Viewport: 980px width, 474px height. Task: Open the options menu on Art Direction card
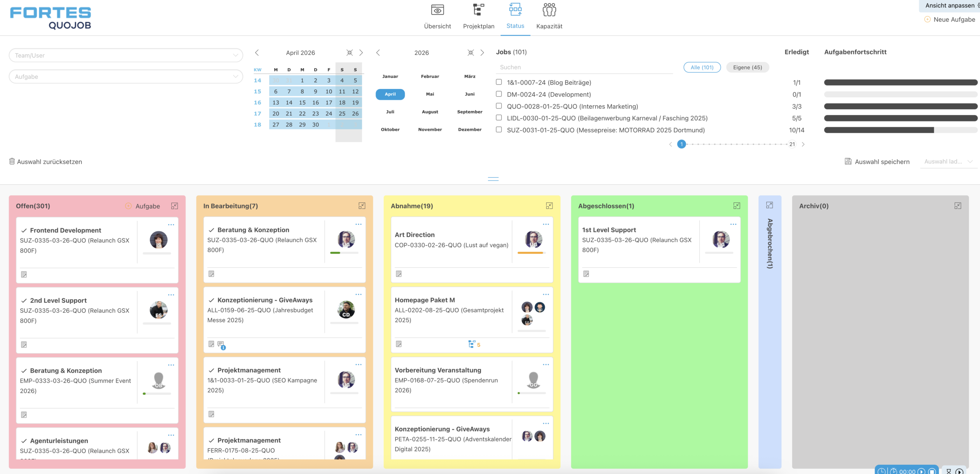(x=545, y=224)
